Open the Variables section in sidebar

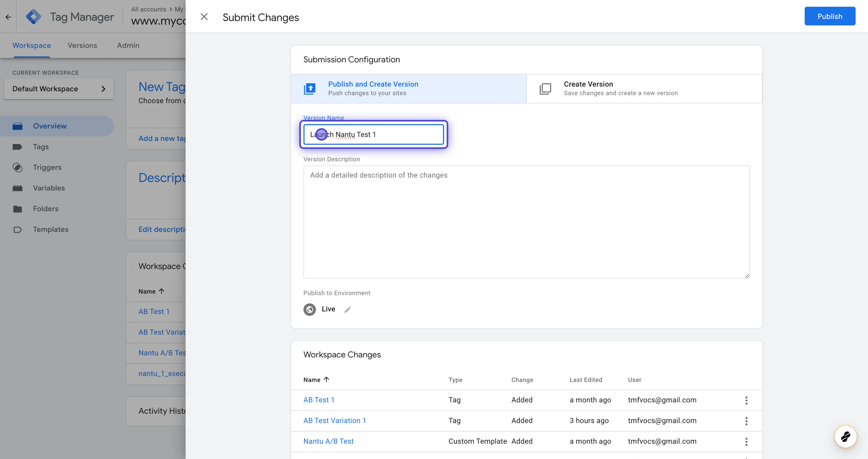click(49, 188)
